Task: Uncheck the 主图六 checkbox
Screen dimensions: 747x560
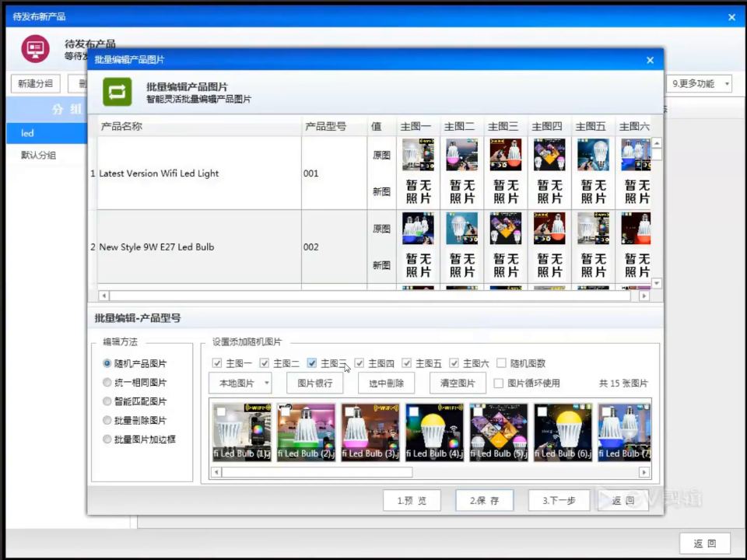Action: 454,363
